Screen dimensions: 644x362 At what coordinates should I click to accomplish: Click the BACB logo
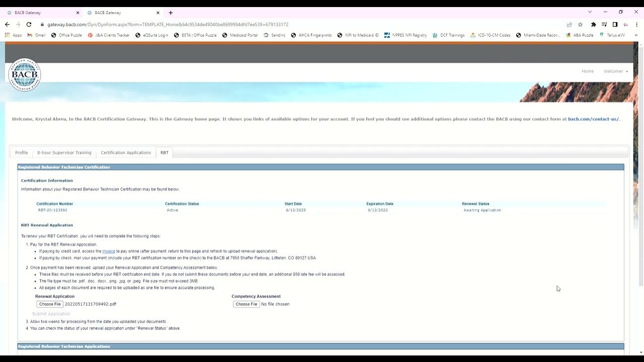[x=24, y=75]
